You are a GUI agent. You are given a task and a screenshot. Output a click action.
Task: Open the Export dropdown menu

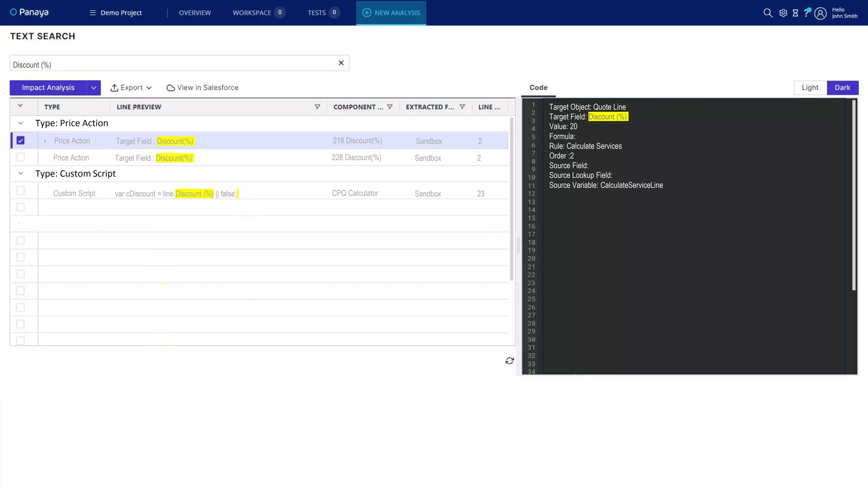click(131, 88)
